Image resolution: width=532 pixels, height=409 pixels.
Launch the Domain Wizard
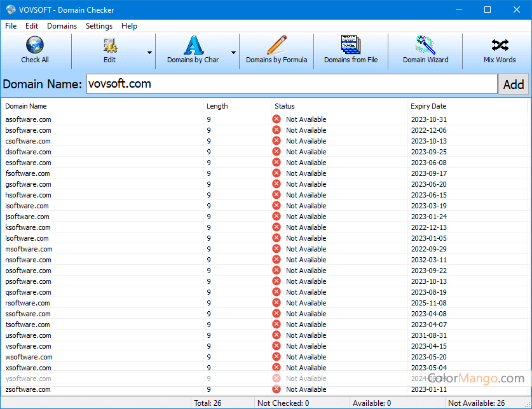click(x=425, y=46)
